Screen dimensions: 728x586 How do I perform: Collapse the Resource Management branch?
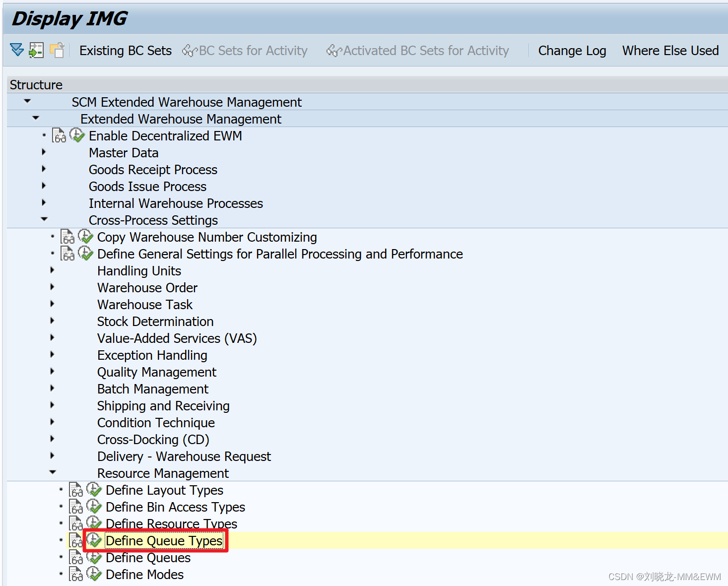click(52, 472)
